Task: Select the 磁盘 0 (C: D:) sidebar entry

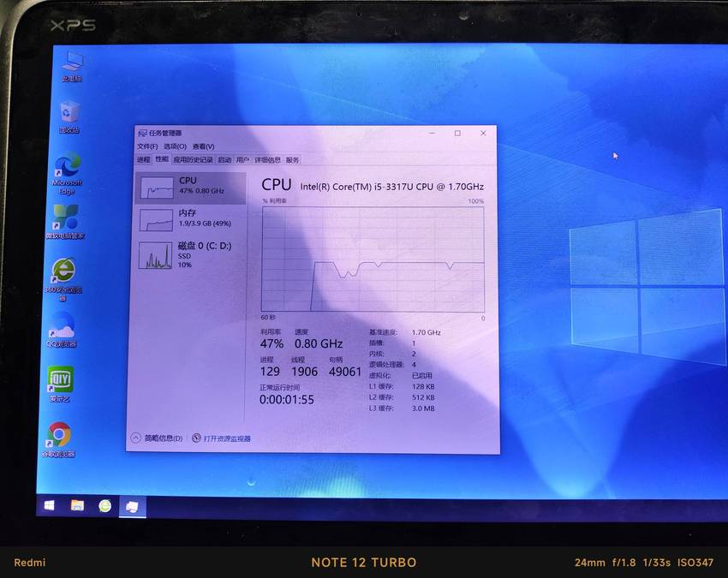Action: click(x=190, y=254)
